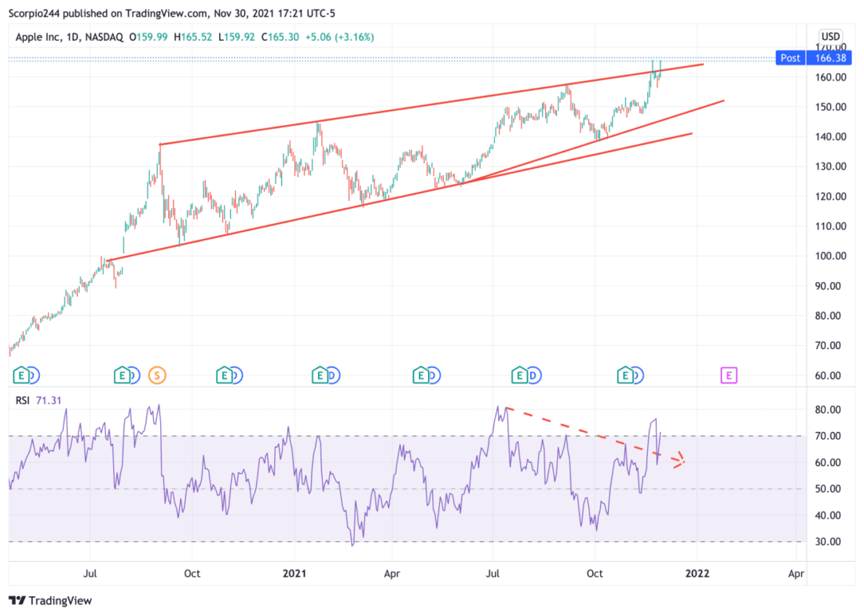Click the earnings marker left of the split marker
864x616 pixels.
(x=122, y=376)
